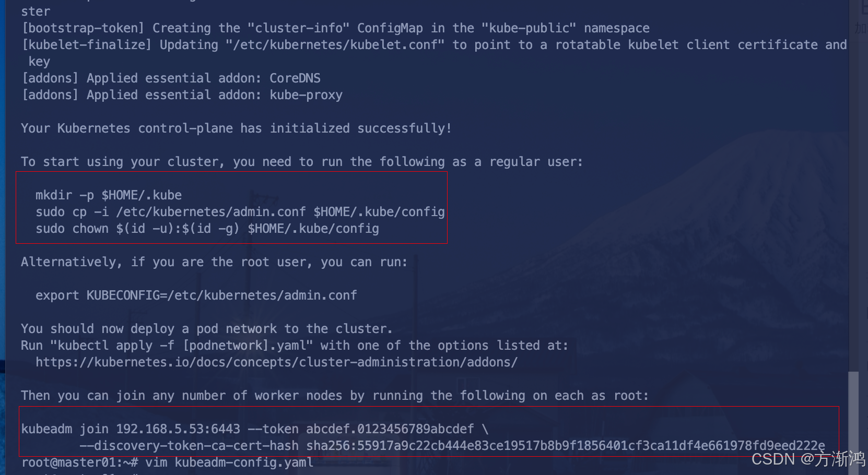The height and width of the screenshot is (475, 868).
Task: Click the kubeadm join 192.168.5.53:6443 line
Action: (255, 429)
